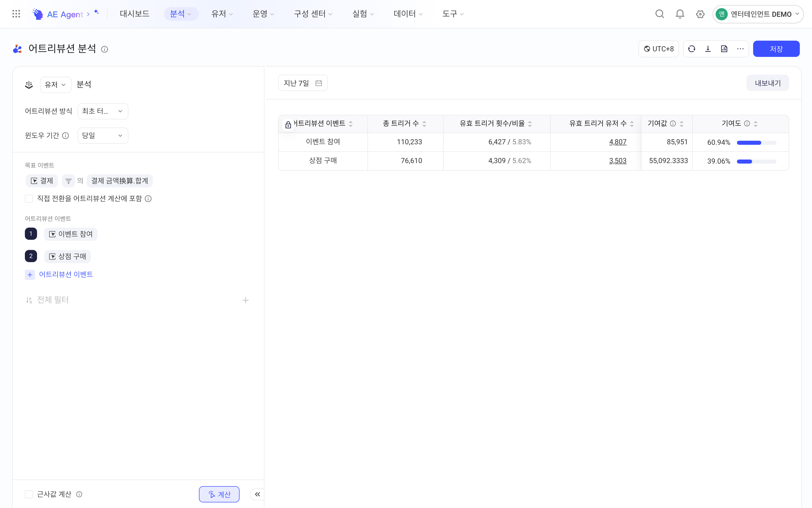Open the 대시보드 menu
The image size is (812, 508).
(134, 14)
